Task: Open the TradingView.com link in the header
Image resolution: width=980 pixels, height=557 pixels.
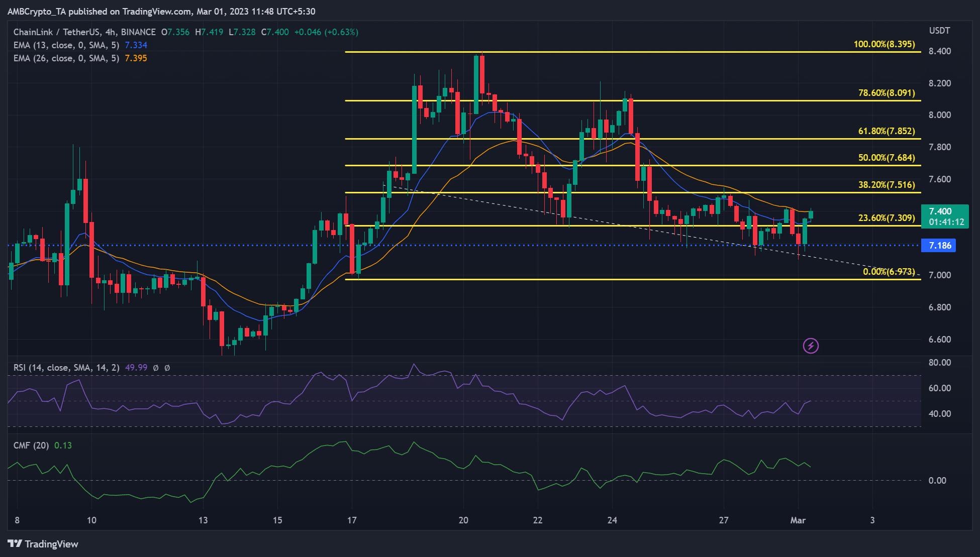Action: point(156,11)
